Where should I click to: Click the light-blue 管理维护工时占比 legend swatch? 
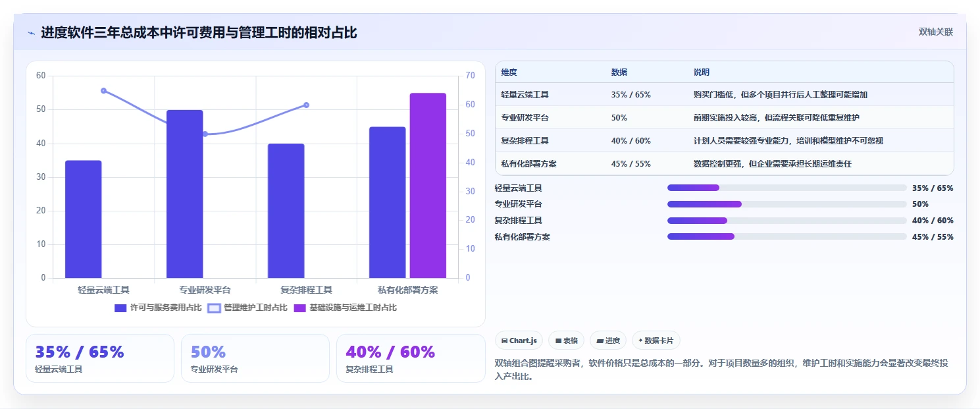[214, 308]
